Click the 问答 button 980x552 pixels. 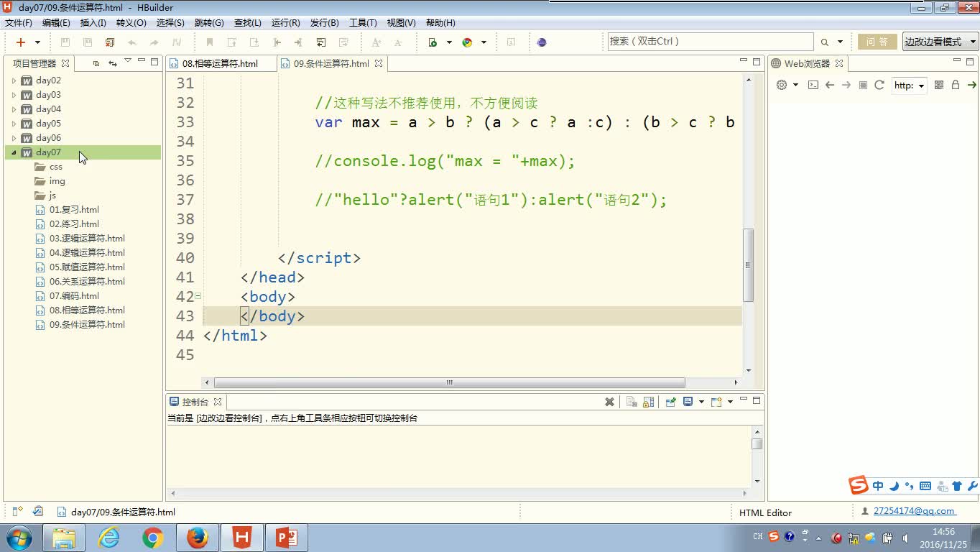pos(877,42)
